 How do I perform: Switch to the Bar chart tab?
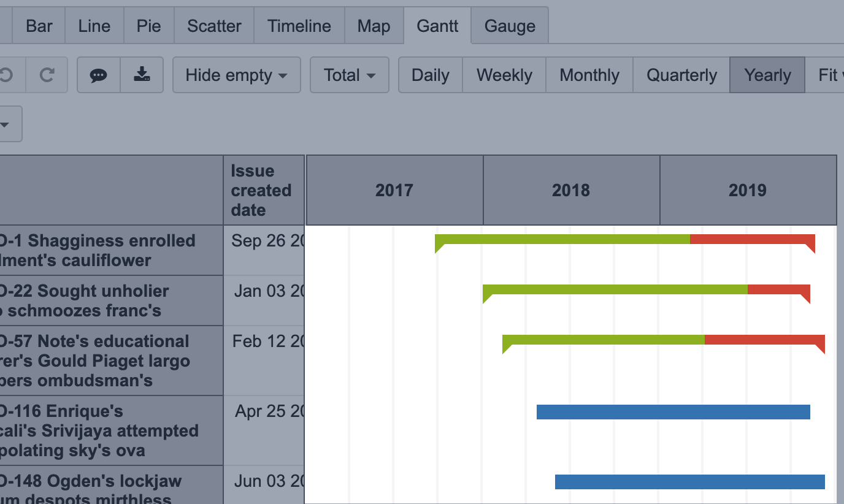point(39,26)
